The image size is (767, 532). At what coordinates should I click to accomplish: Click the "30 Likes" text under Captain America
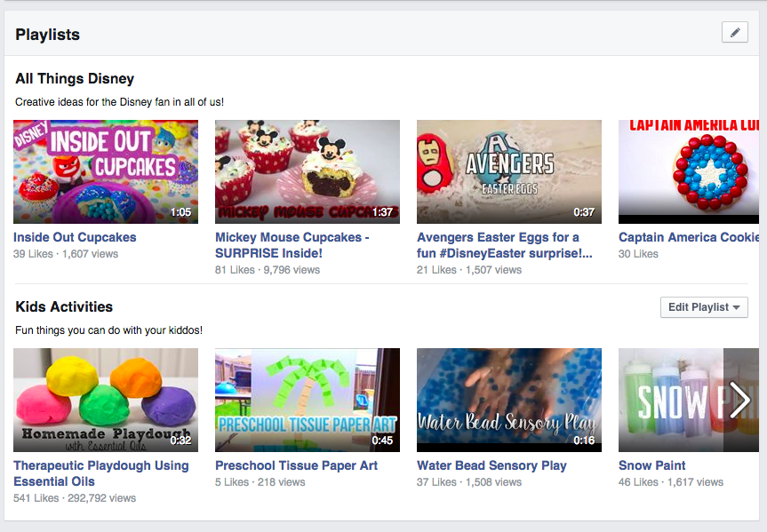(638, 254)
